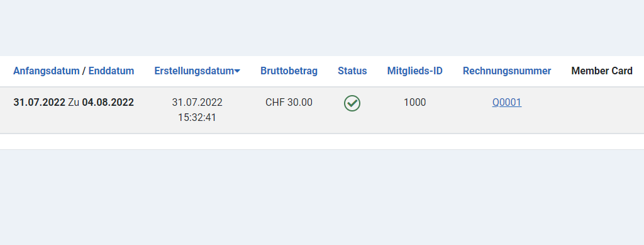Sort table by Anfangsdatum column

(x=47, y=71)
